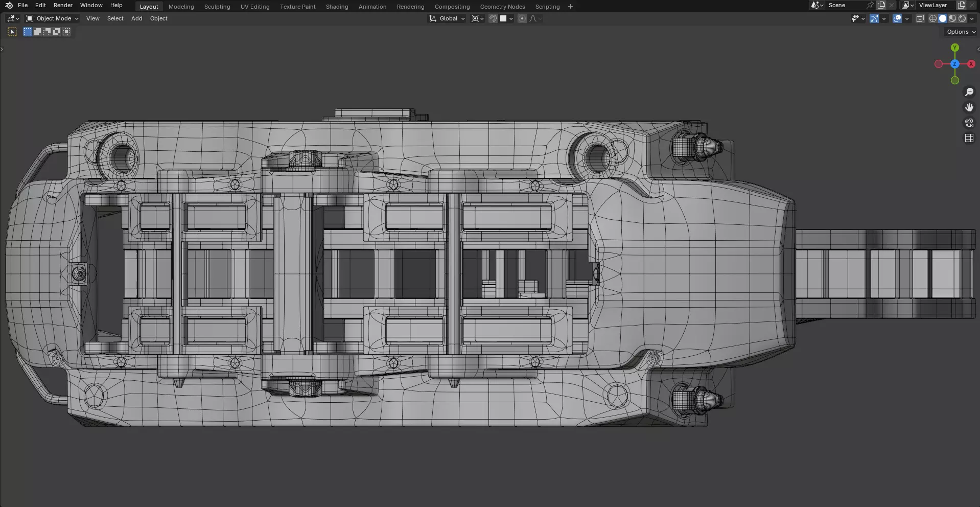Choose the Set New Selection mode icon
Screen dimensions: 980x507
[x=28, y=32]
